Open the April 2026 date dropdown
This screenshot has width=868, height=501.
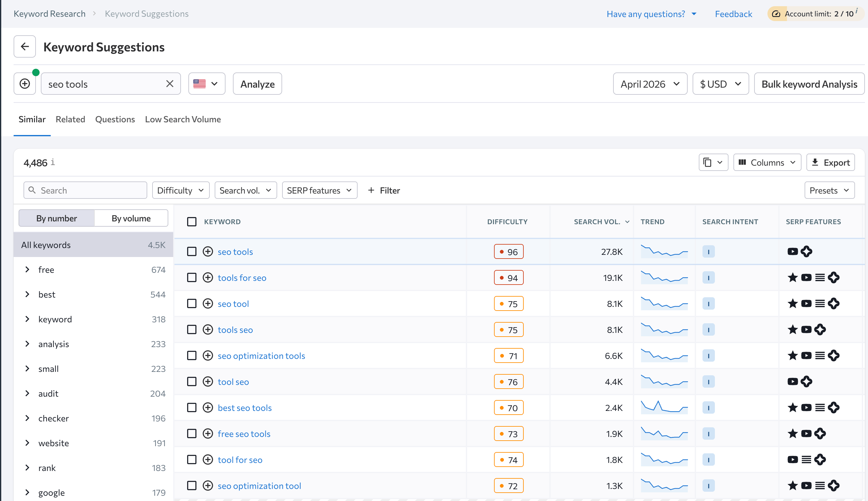(650, 84)
